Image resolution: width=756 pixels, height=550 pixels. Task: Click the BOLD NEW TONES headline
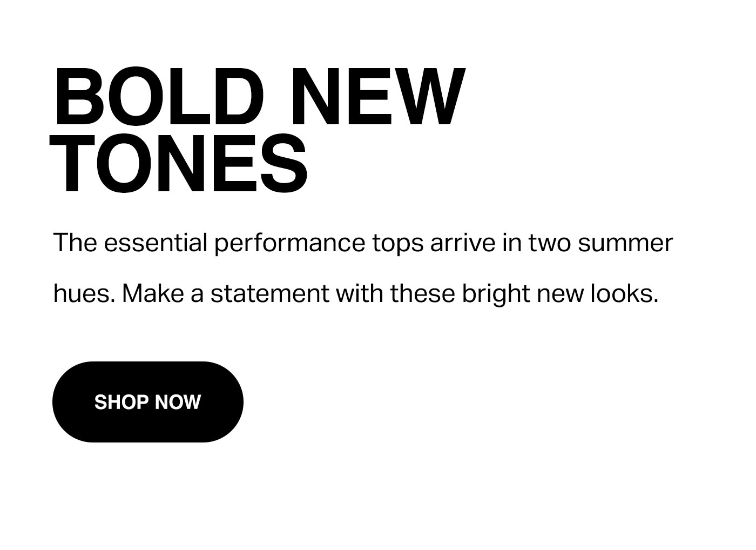click(258, 130)
